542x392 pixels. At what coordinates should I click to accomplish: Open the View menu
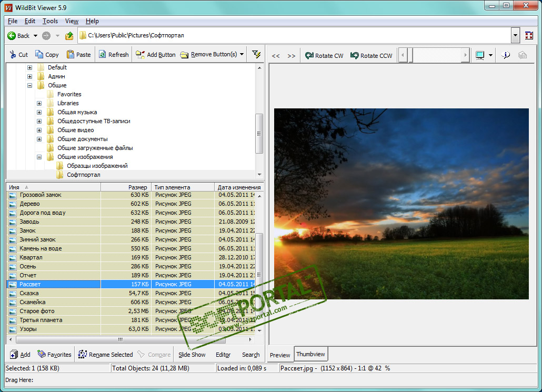pyautogui.click(x=72, y=21)
